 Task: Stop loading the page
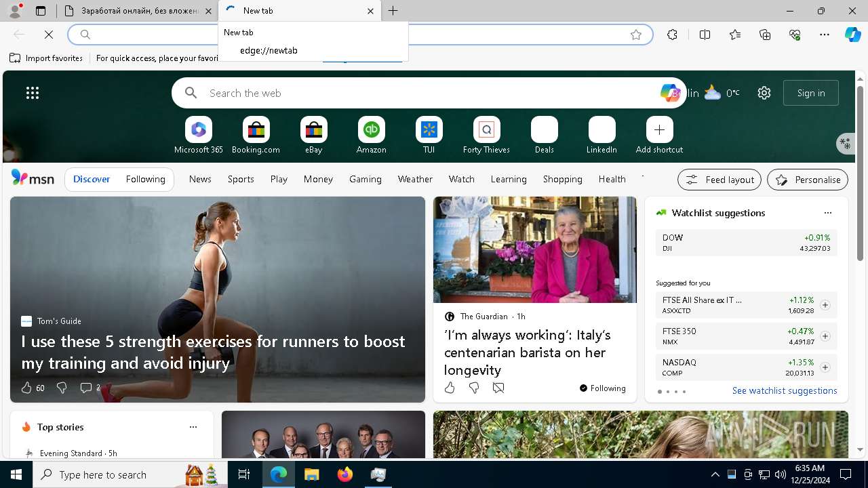click(x=49, y=35)
